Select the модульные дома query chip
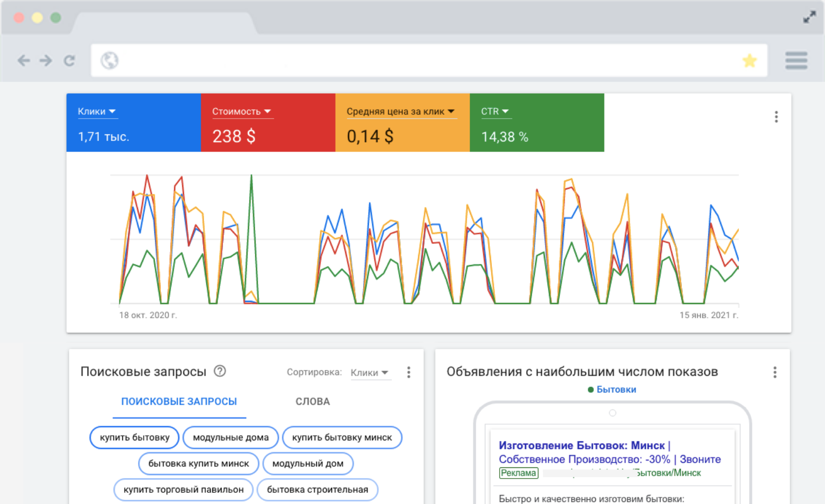Viewport: 825px width, 504px height. coord(231,437)
